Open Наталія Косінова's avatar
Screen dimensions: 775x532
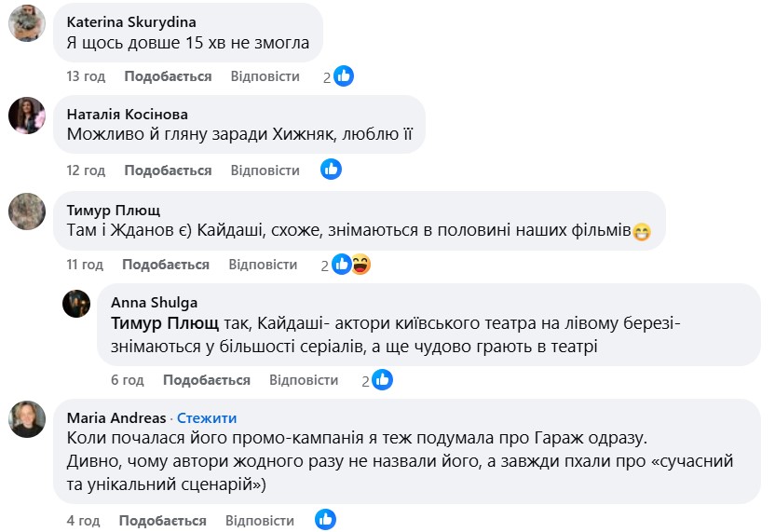click(27, 116)
